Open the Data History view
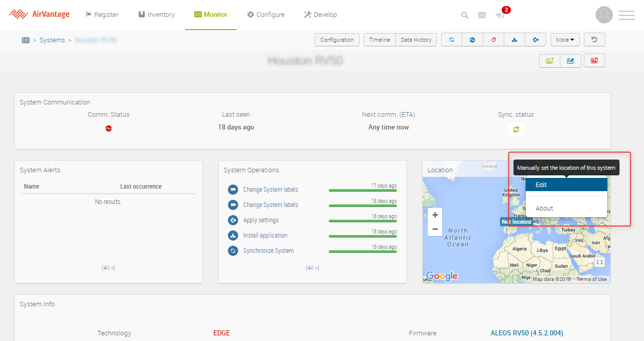This screenshot has width=644, height=341. pos(416,40)
